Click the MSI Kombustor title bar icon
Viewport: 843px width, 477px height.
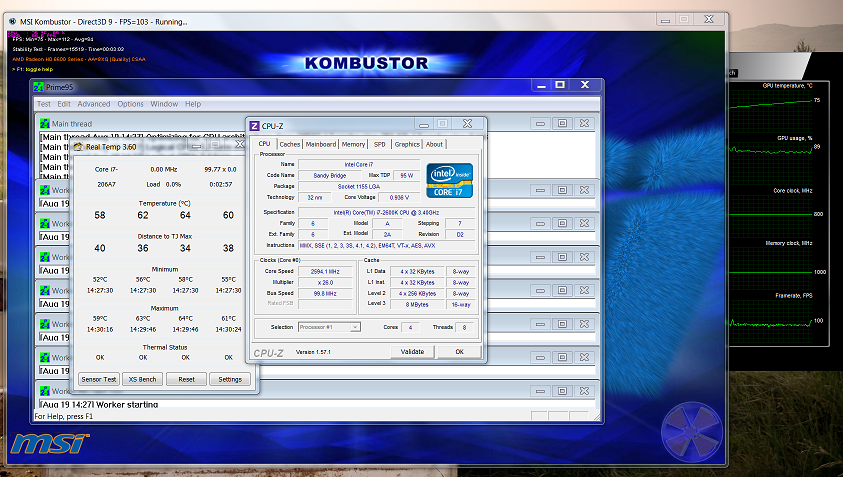(x=12, y=22)
